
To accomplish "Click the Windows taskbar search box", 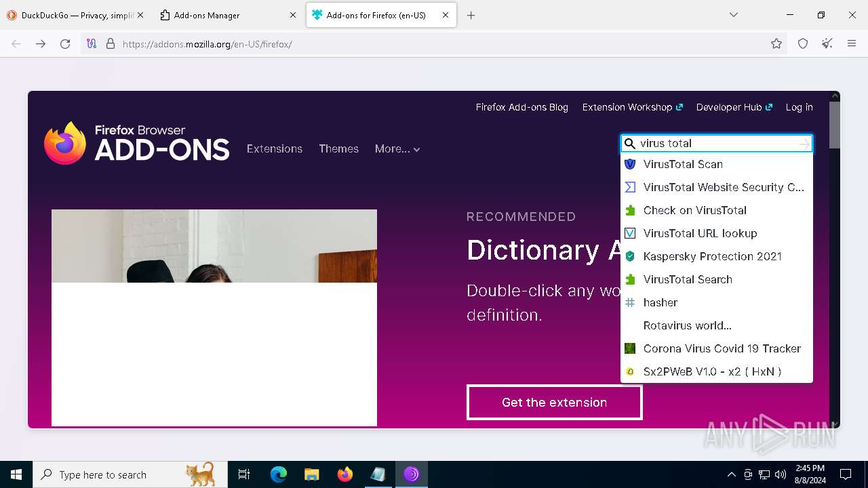I will click(130, 474).
